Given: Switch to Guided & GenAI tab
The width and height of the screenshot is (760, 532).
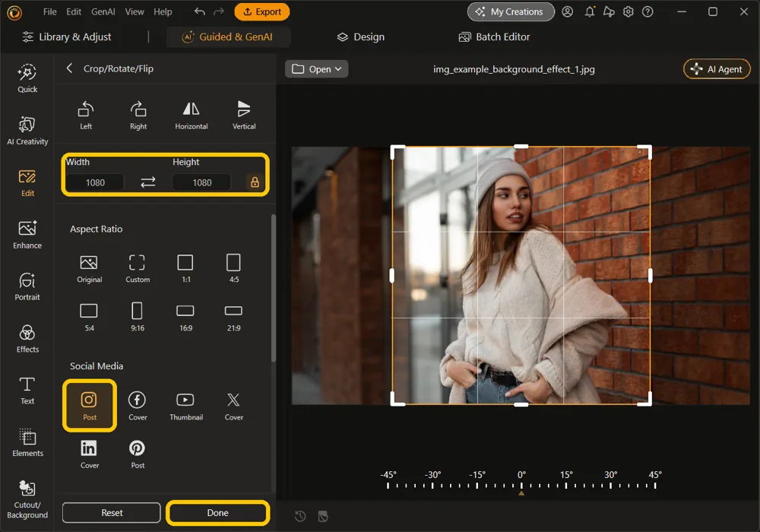Looking at the screenshot, I should tap(227, 36).
